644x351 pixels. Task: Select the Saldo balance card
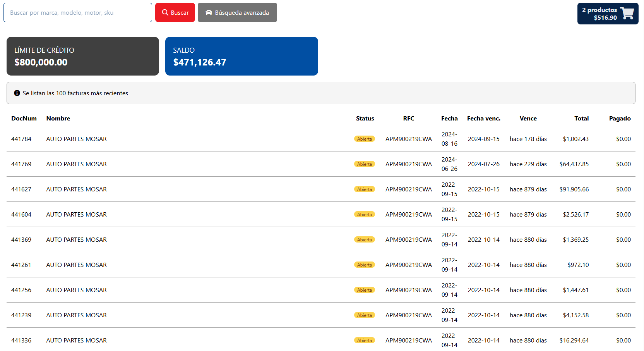(241, 56)
